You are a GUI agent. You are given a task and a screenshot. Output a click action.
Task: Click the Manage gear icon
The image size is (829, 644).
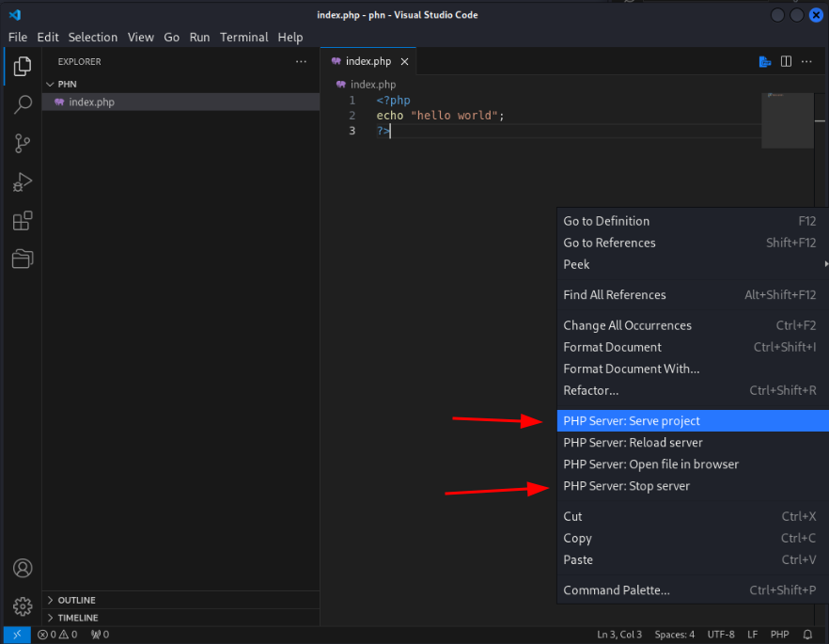pos(22,605)
